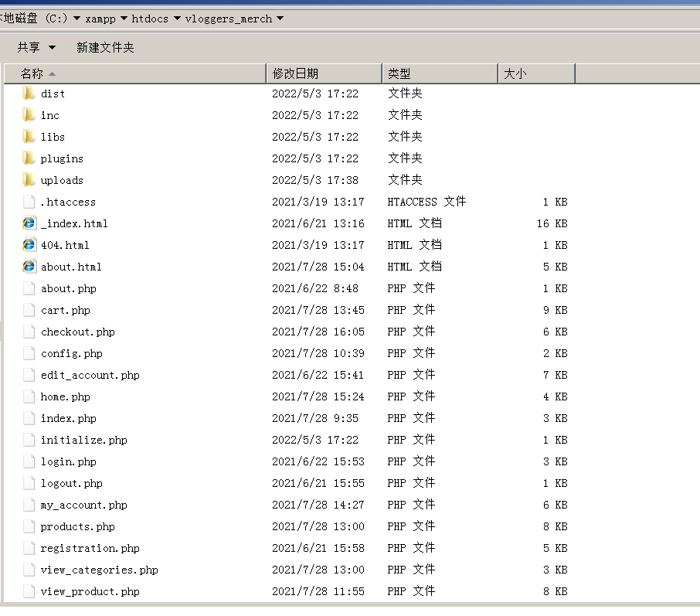
Task: Select the file name .htaccess
Action: pos(68,202)
